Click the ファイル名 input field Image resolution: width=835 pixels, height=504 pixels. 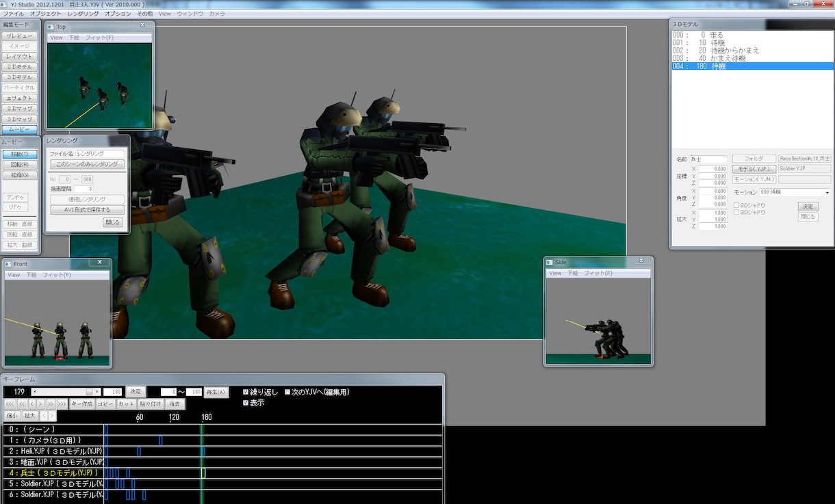(101, 154)
